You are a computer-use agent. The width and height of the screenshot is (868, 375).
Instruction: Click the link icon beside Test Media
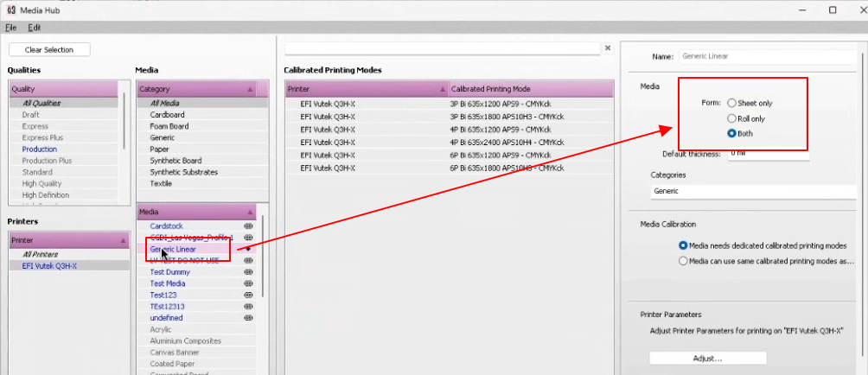[248, 283]
